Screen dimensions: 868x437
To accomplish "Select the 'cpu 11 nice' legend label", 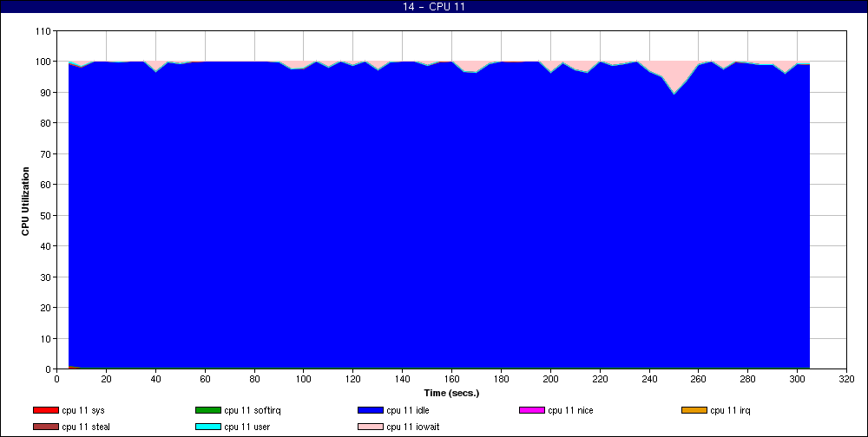I will (570, 410).
